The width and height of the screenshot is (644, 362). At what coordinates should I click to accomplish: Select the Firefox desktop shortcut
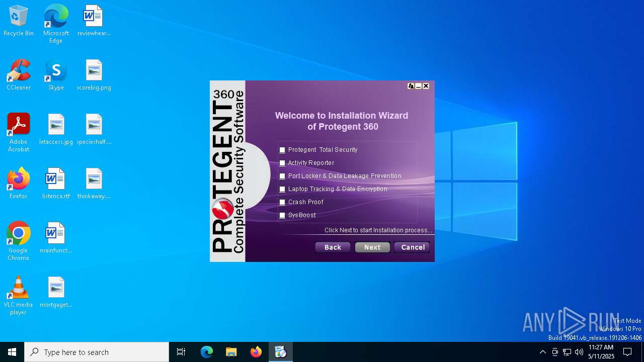click(19, 184)
